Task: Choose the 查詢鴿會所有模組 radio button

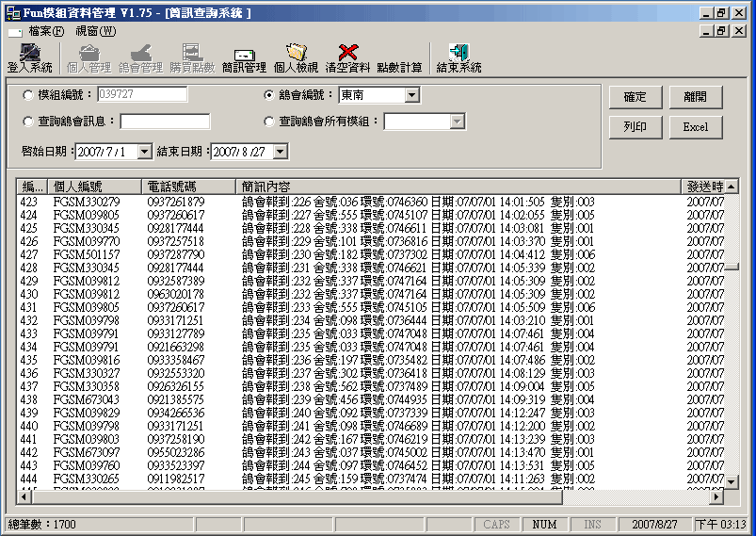Action: (x=268, y=122)
